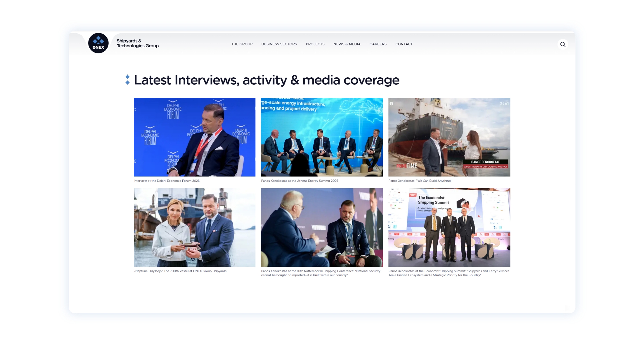Click 'Interview at the Delphi Economic Forum 2026' caption
Viewport: 644px width, 344px height.
(x=167, y=181)
